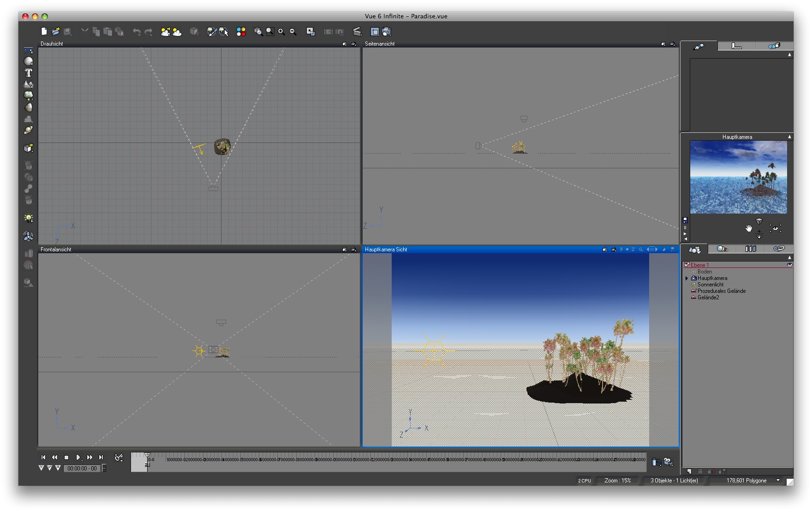Maximize the Seitenansicht viewport
The height and width of the screenshot is (511, 812).
(663, 44)
